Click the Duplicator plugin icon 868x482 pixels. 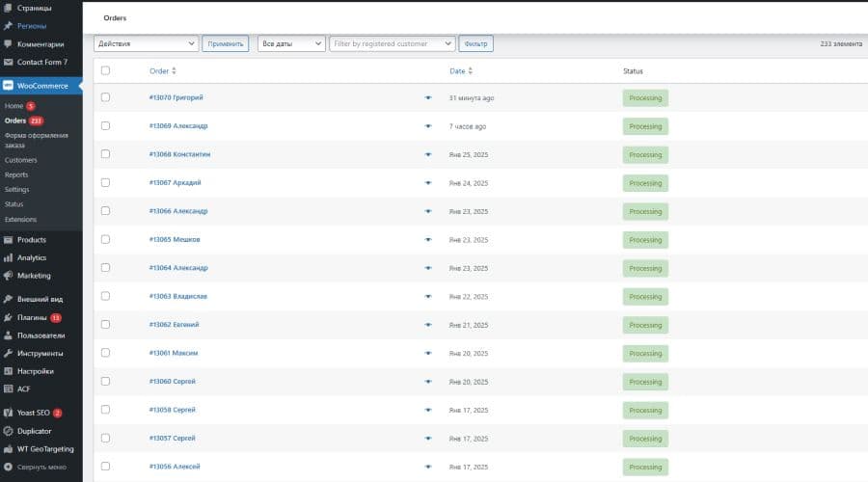point(9,431)
